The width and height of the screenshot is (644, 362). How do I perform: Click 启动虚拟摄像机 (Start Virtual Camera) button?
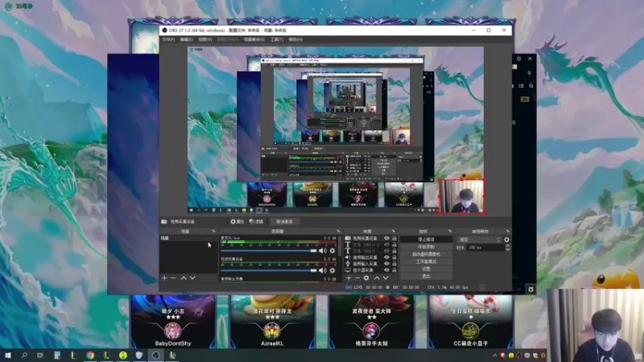pos(427,254)
